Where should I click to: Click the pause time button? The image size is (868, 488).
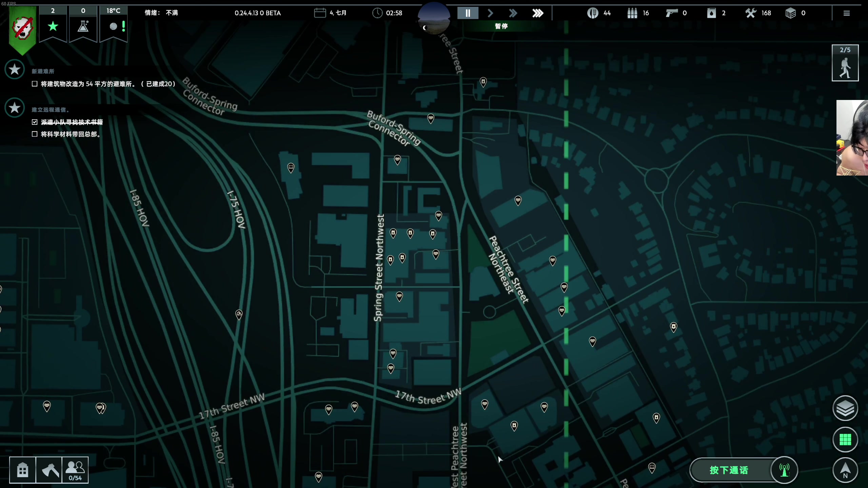point(468,13)
